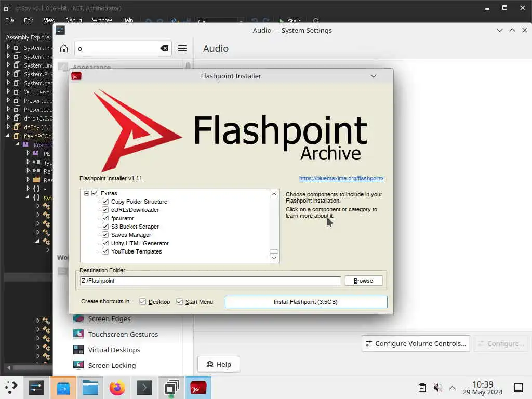Viewport: 532px width, 399px height.
Task: Open the Discover store taskbar icon
Action: click(63, 388)
